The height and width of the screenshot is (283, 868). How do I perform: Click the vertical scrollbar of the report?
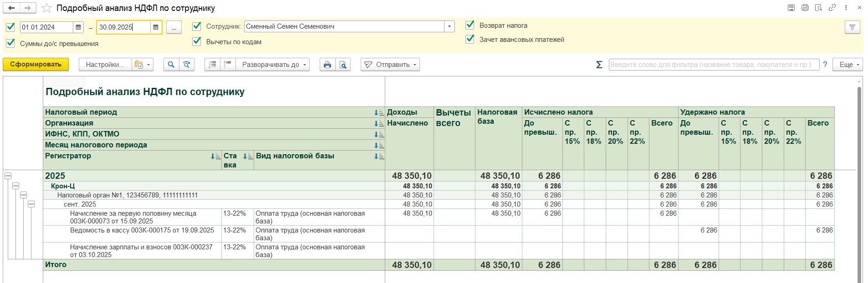(859, 182)
